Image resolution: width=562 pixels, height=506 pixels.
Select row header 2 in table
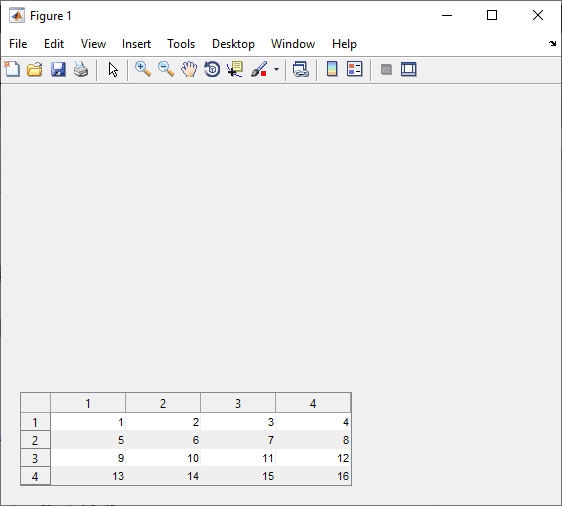point(35,440)
